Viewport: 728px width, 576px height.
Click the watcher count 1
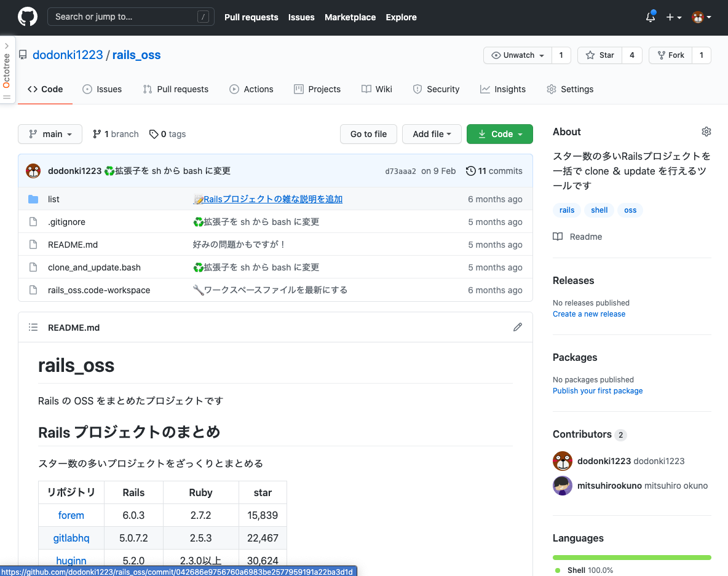(x=561, y=55)
